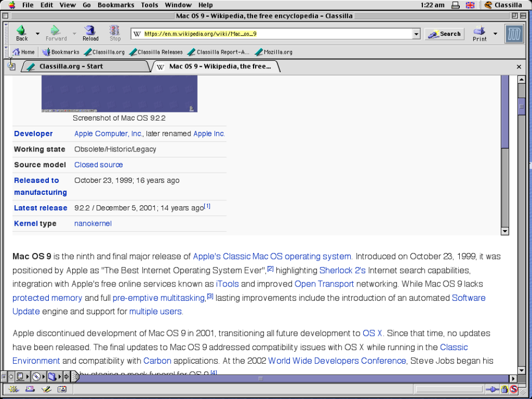532x399 pixels.
Task: Open Mail & Newsgroups from the component bar
Action: point(30,389)
